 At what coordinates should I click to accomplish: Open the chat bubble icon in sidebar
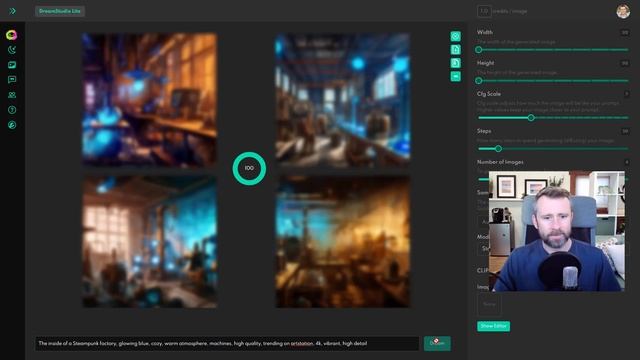[x=12, y=80]
